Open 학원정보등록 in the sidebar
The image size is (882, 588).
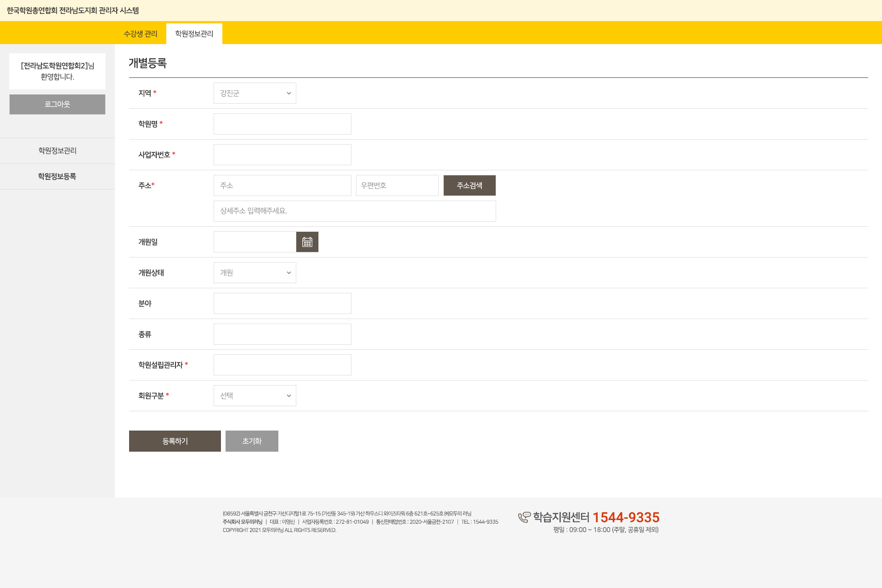pyautogui.click(x=57, y=176)
